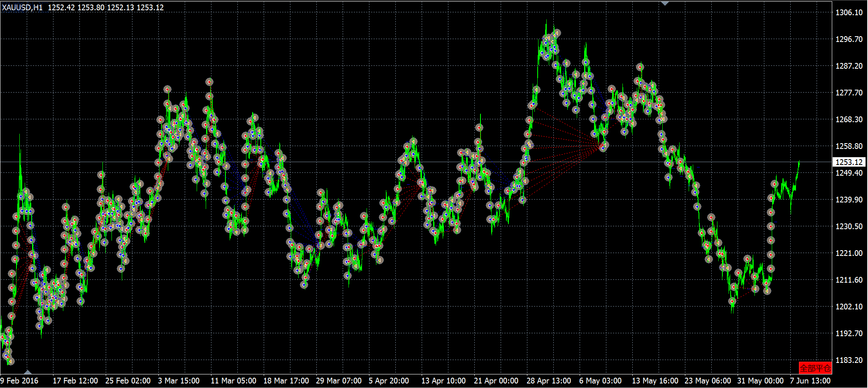868x388 pixels.
Task: Click the 7 Jun 13:00 time label
Action: click(810, 381)
